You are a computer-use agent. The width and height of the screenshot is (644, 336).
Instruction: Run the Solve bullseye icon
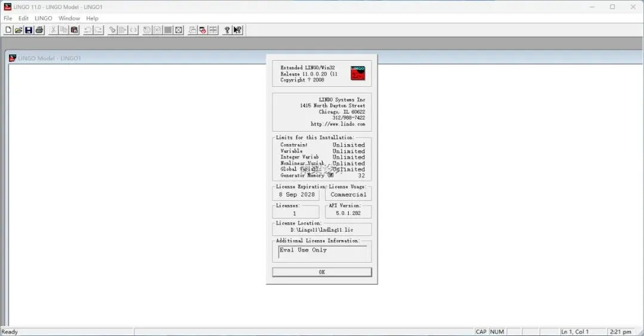[147, 30]
